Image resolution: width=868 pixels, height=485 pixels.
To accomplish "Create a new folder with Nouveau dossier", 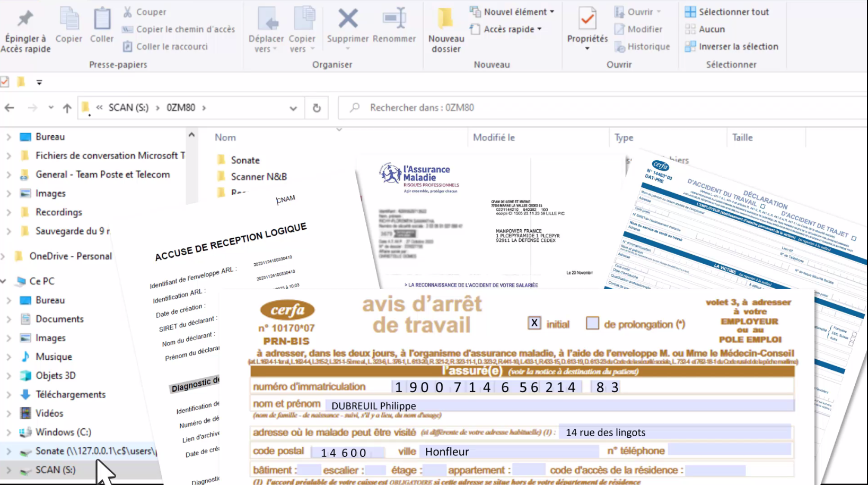I will (x=446, y=29).
